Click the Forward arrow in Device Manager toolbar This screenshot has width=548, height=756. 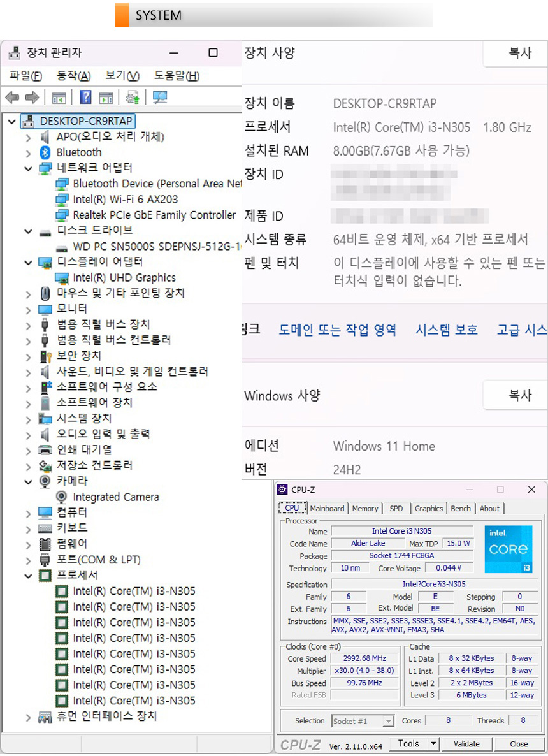pos(32,98)
